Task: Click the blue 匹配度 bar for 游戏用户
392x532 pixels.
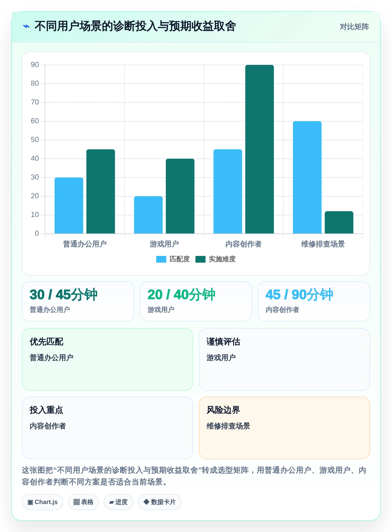Action: tap(148, 215)
